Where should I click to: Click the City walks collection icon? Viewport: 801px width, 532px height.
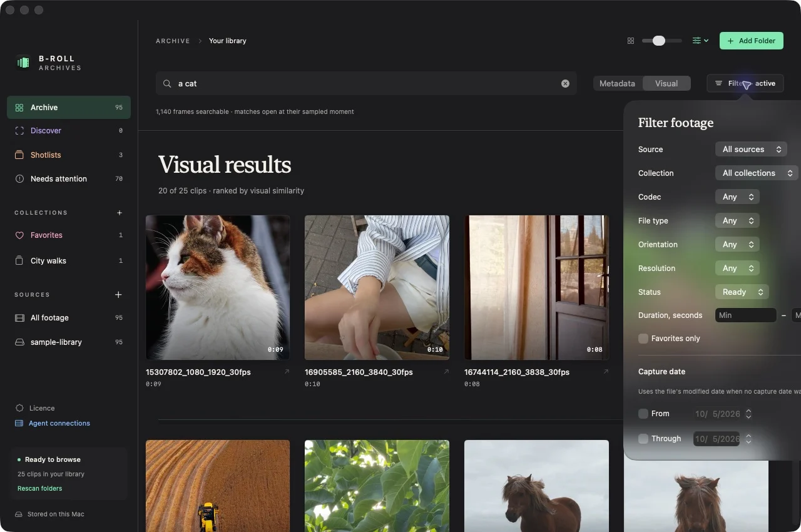click(19, 261)
